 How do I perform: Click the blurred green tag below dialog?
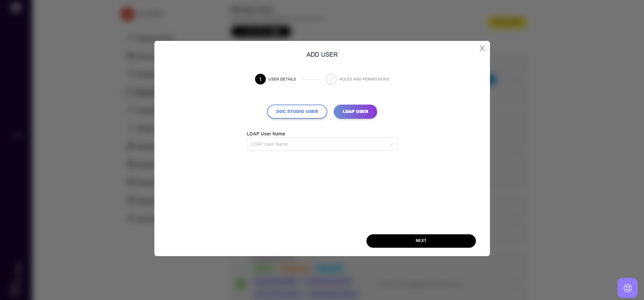(x=264, y=268)
